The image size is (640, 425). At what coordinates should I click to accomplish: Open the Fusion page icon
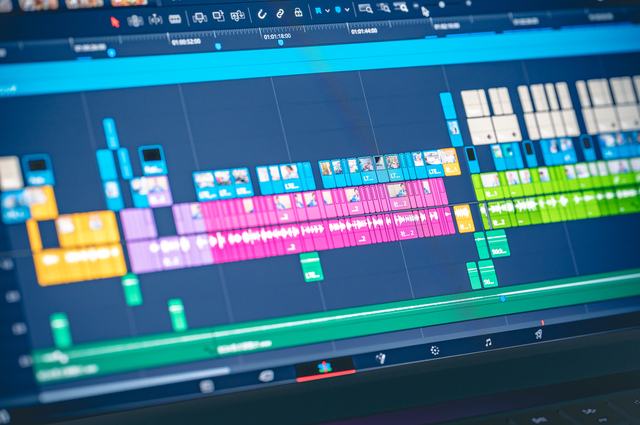[380, 358]
